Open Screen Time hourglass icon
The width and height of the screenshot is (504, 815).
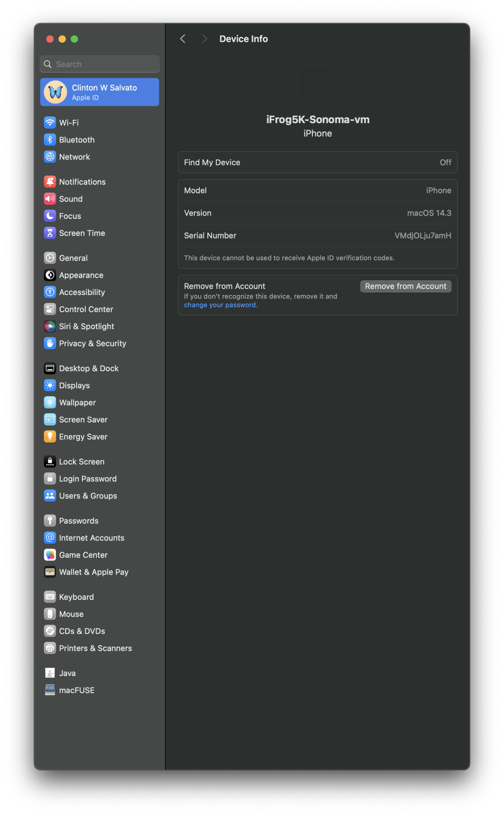[50, 233]
